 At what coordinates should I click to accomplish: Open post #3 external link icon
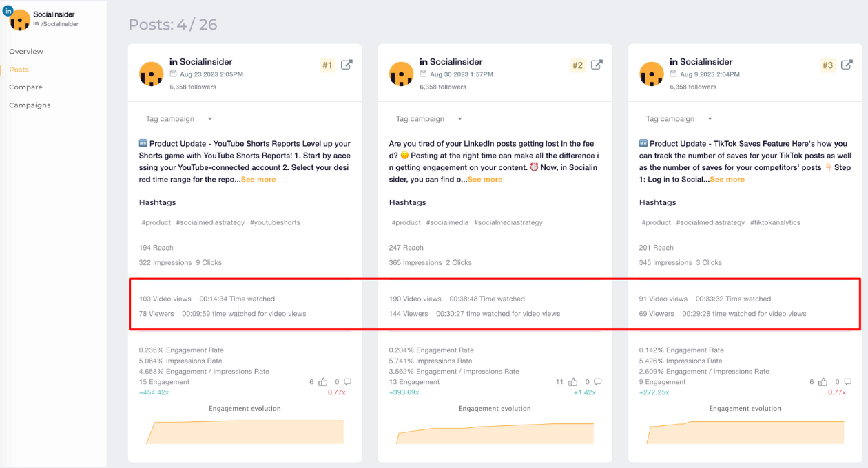click(x=847, y=65)
